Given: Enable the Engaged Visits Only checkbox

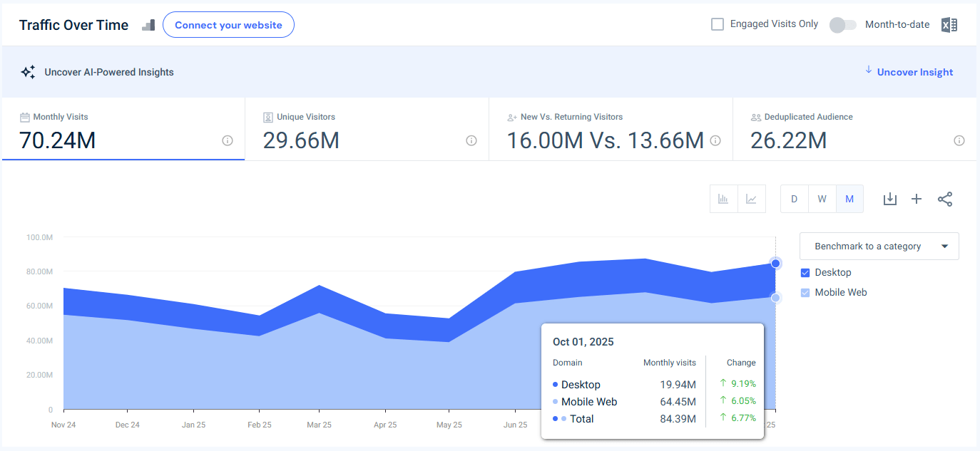Looking at the screenshot, I should tap(717, 24).
